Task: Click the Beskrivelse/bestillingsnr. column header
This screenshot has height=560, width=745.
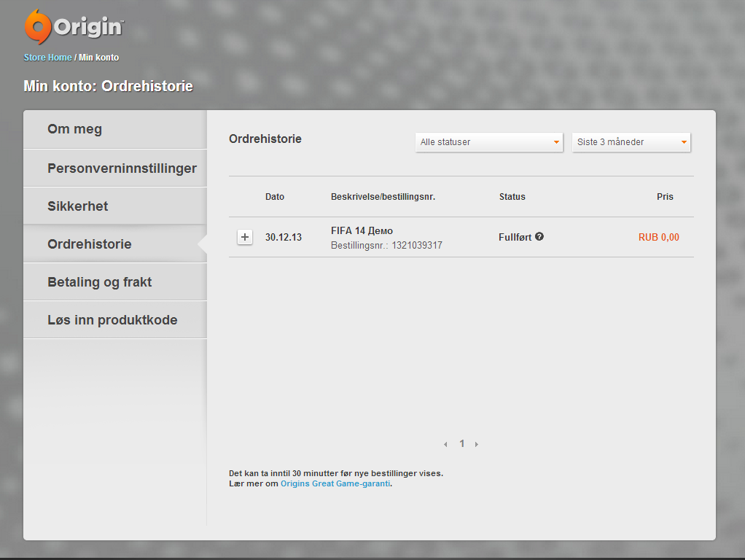Action: click(x=383, y=197)
